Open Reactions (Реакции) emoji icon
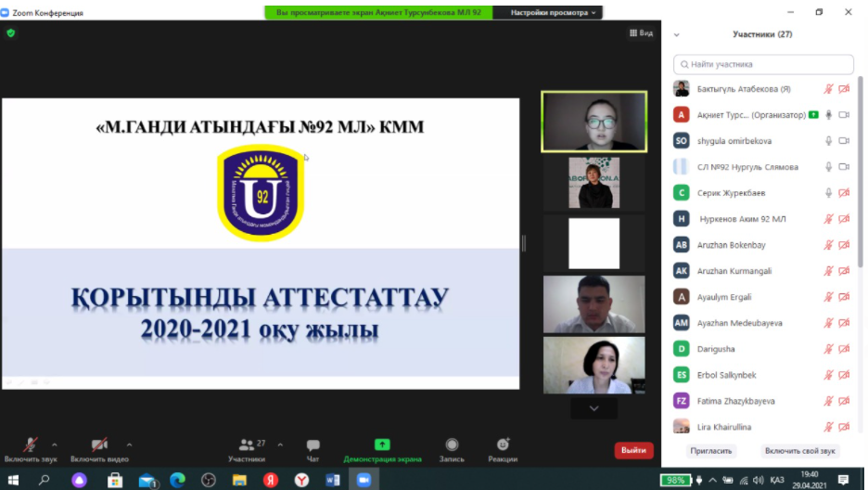 click(503, 445)
